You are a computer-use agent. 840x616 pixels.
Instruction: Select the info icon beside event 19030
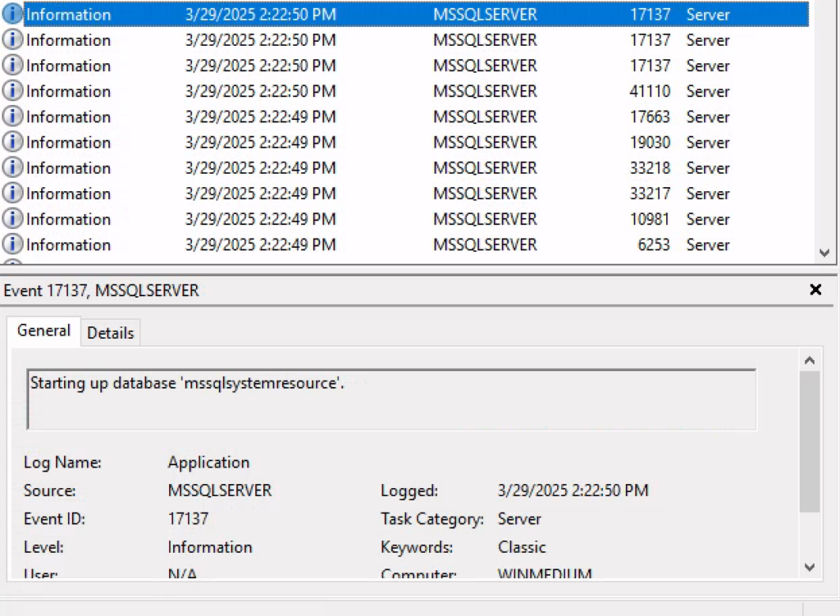(x=12, y=142)
